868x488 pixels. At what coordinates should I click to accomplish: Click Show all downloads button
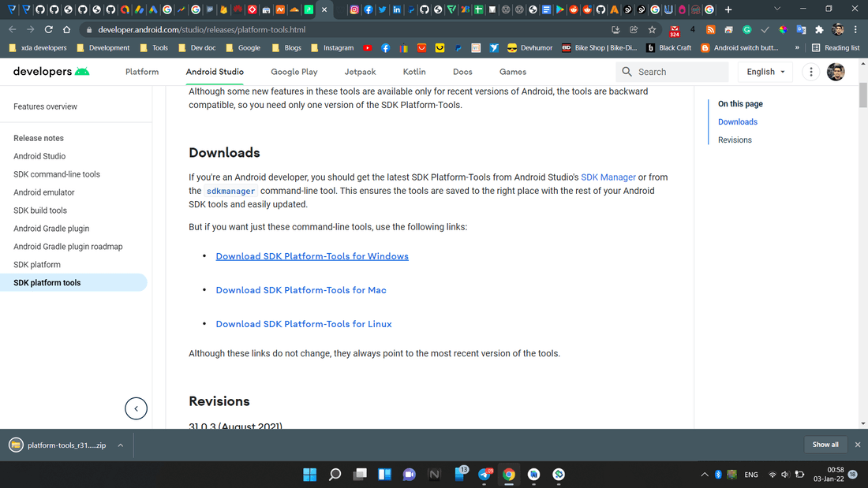coord(825,445)
